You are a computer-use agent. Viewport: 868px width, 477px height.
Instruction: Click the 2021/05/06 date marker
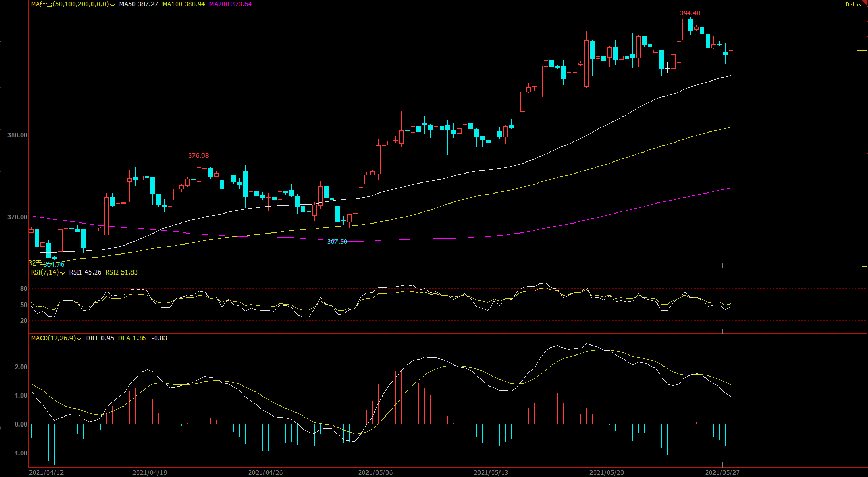(375, 473)
